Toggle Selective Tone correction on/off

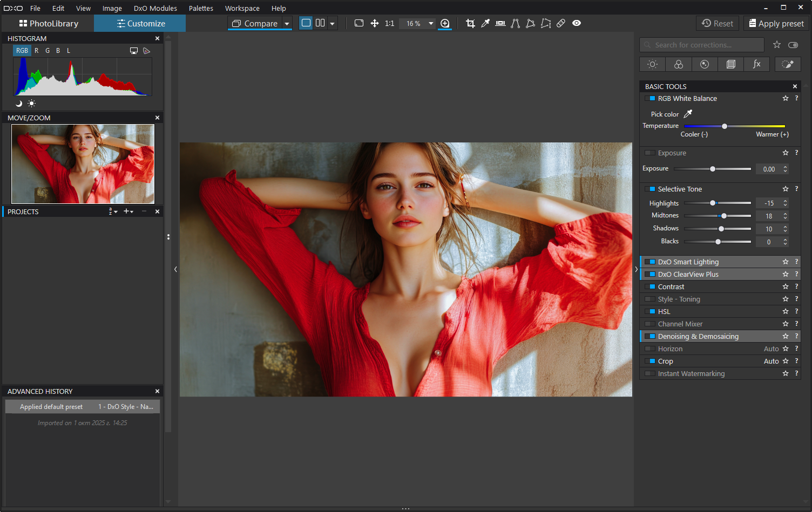(x=650, y=189)
